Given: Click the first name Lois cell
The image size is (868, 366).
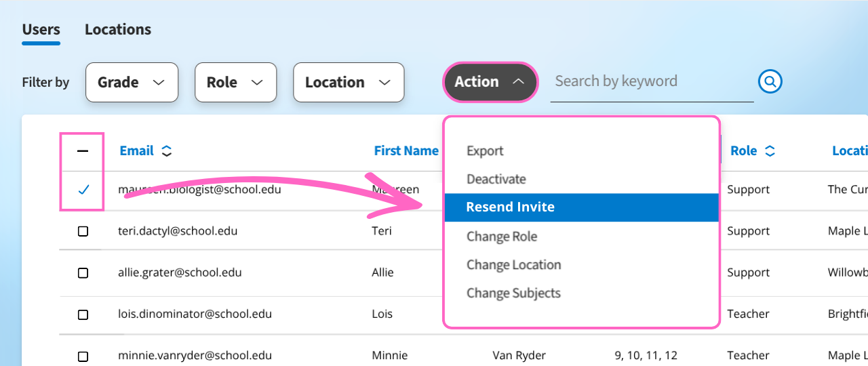Looking at the screenshot, I should click(x=382, y=314).
